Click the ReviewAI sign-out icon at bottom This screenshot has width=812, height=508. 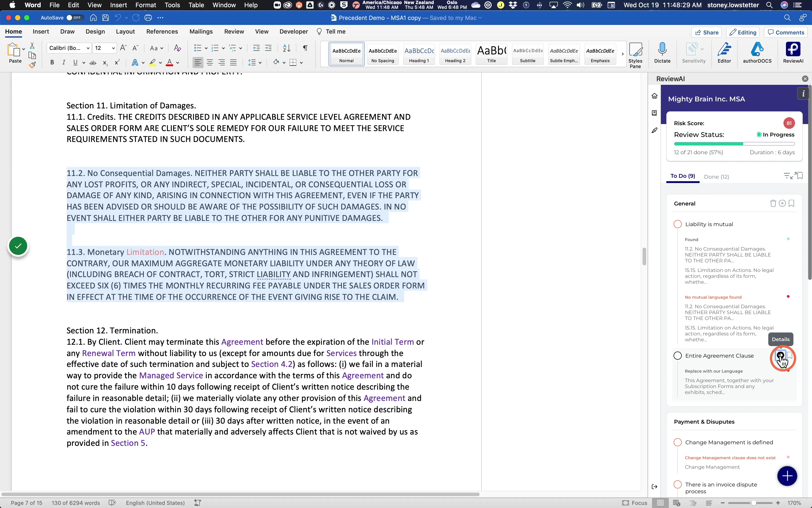point(654,486)
